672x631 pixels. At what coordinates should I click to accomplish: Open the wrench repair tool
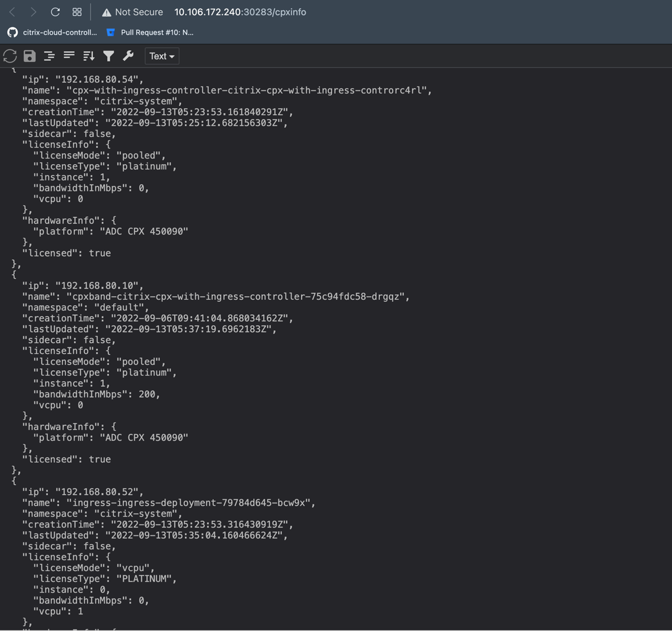point(128,56)
